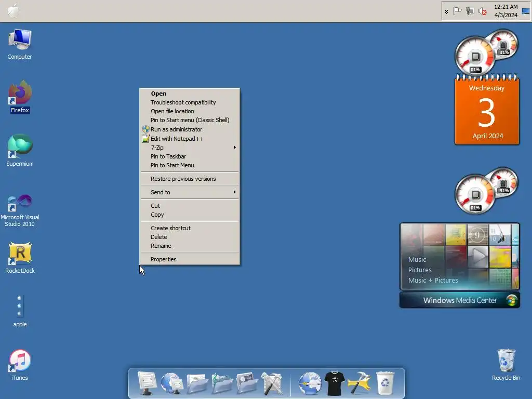Choose Open file location
Screen dimensions: 532x399
190,111
